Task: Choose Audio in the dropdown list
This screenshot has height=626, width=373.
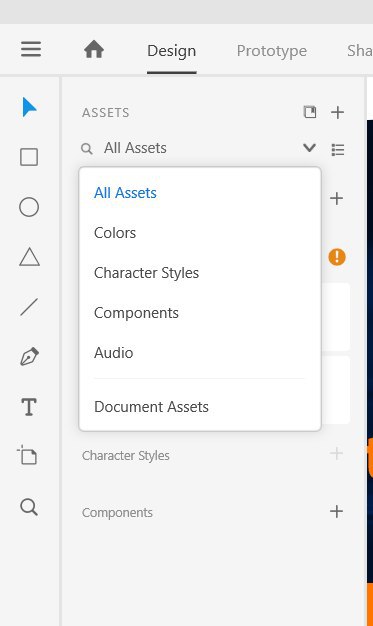Action: [113, 353]
